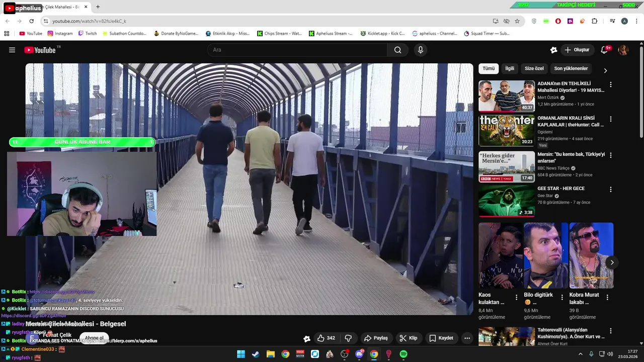Screen dimensions: 644x362
Task: Open the Kobra Murat short thumbnail
Action: pos(591,255)
